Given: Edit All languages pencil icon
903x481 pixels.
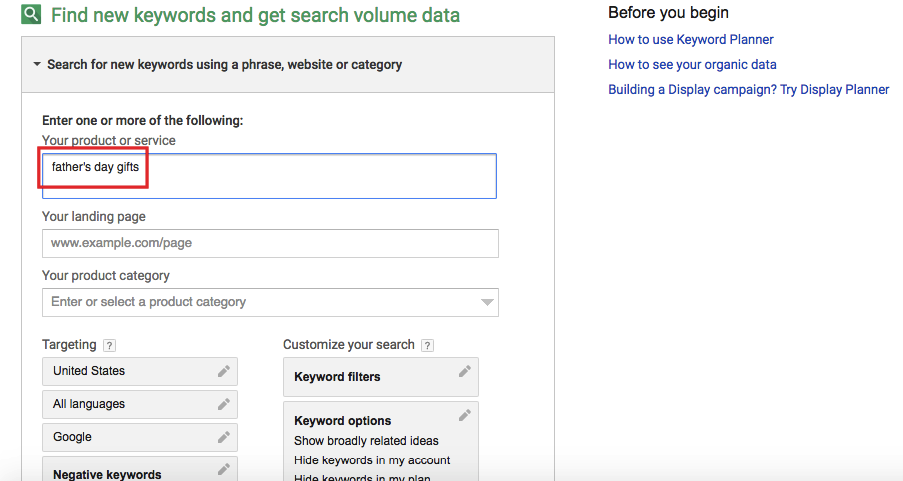Looking at the screenshot, I should [224, 404].
